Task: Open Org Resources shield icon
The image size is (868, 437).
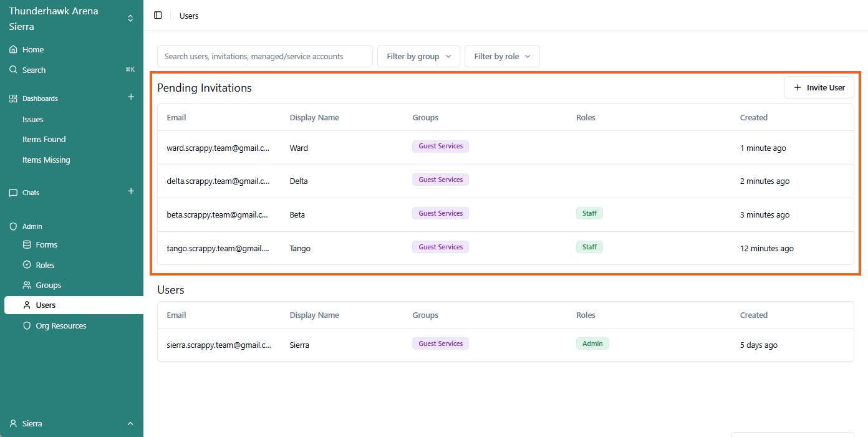Action: 27,325
